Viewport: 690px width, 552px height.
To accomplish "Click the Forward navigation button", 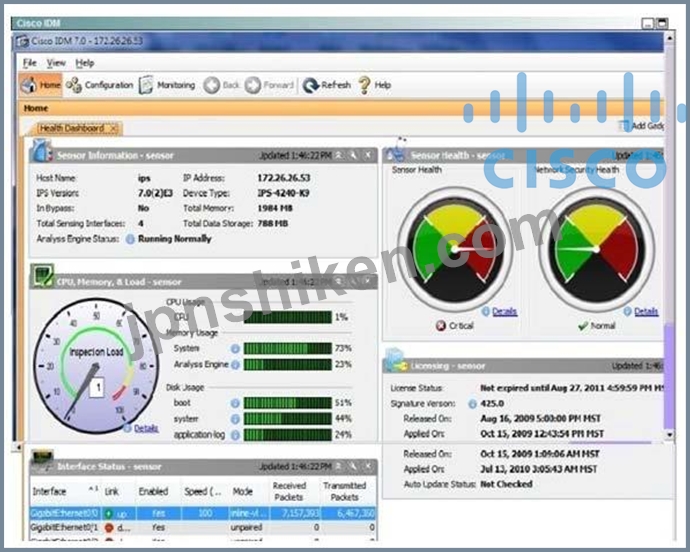I will [269, 85].
